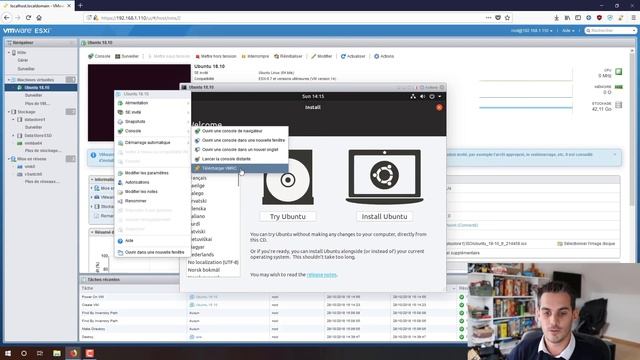Screen dimensions: 640x360
Task: Click Plus de VM... in navigator
Action: 37,104
